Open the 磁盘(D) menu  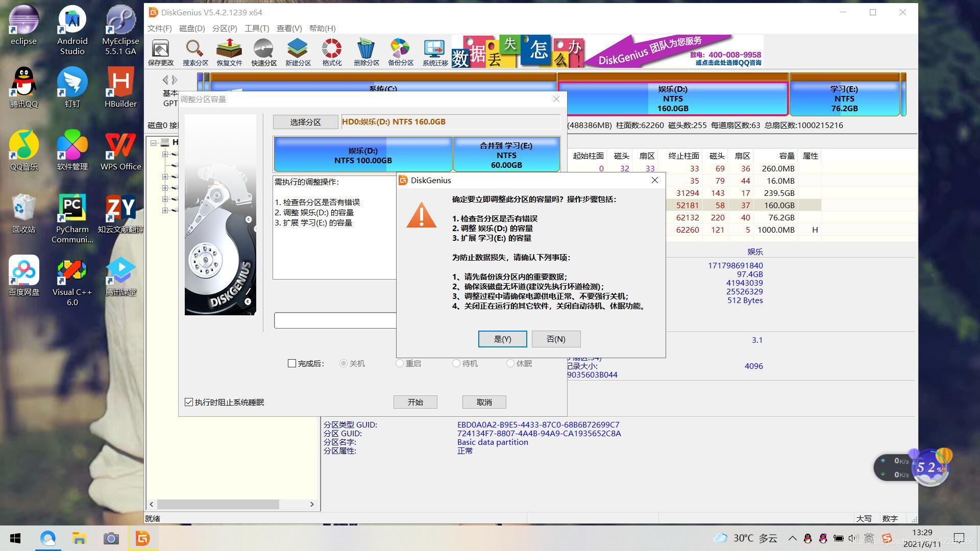click(192, 29)
